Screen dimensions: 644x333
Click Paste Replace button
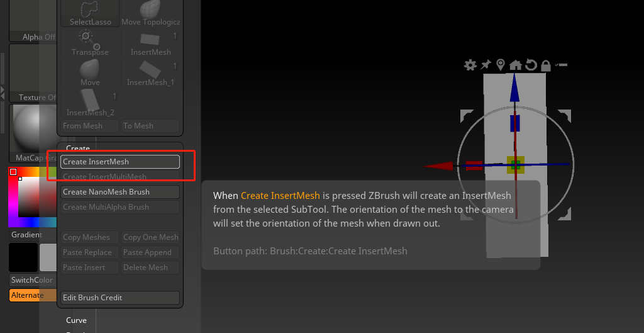(90, 252)
